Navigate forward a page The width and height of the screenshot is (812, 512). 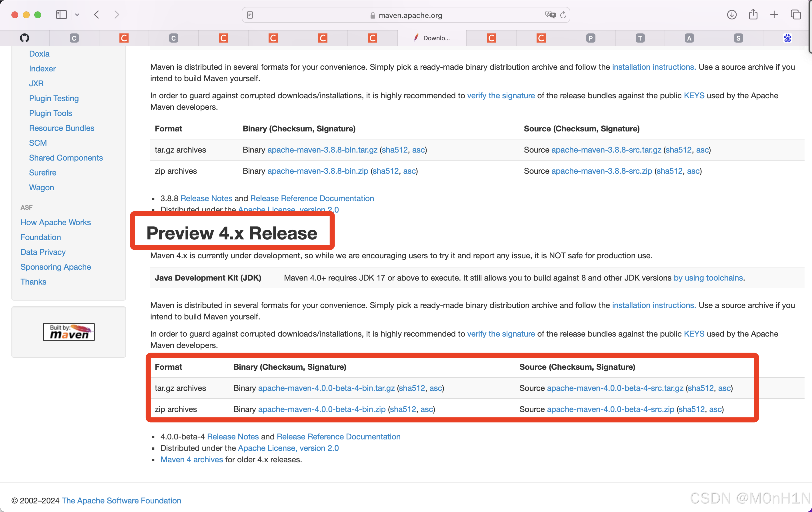[117, 15]
